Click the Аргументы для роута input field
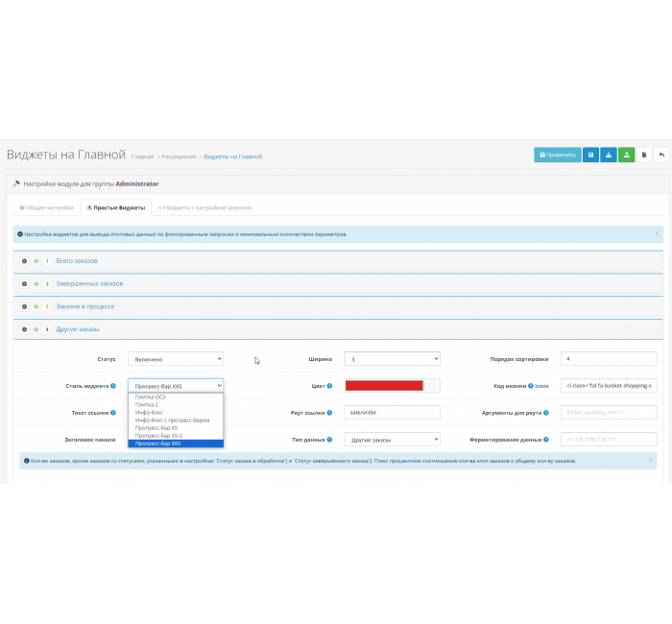This screenshot has height=624, width=672. pos(609,412)
